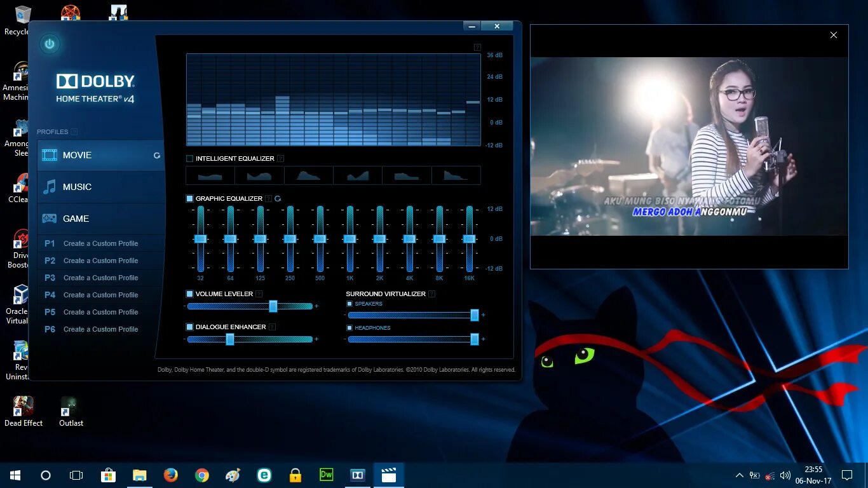
Task: Click the 2K equalizer slider handle
Action: pos(379,239)
